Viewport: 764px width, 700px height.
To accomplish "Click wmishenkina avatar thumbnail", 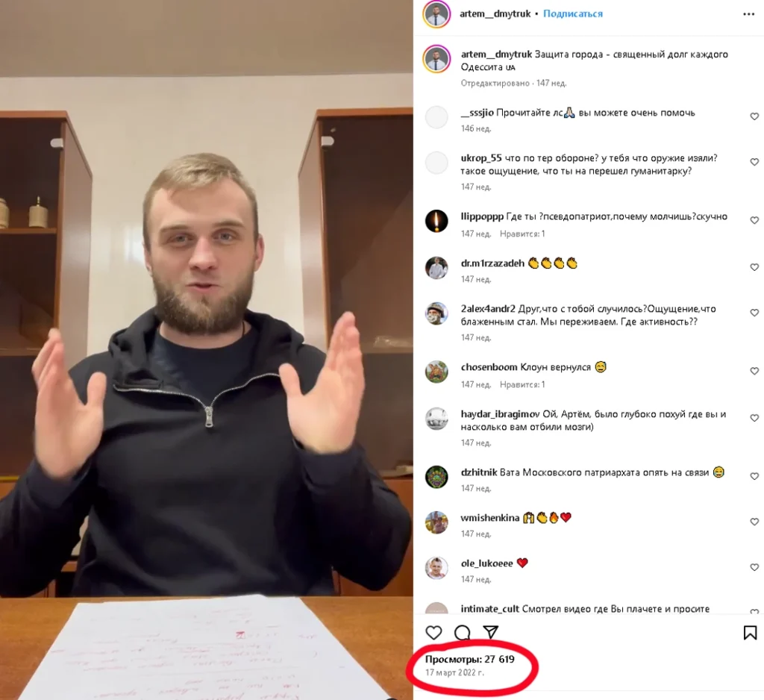I will [436, 522].
